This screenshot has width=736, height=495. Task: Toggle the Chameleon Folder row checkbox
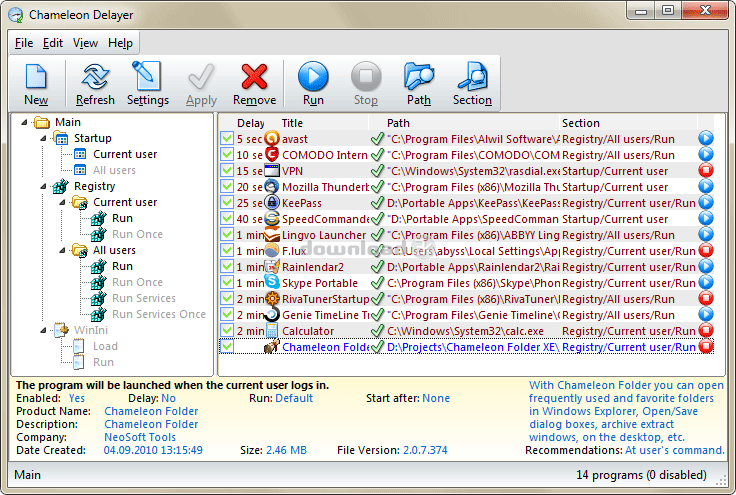pos(227,346)
